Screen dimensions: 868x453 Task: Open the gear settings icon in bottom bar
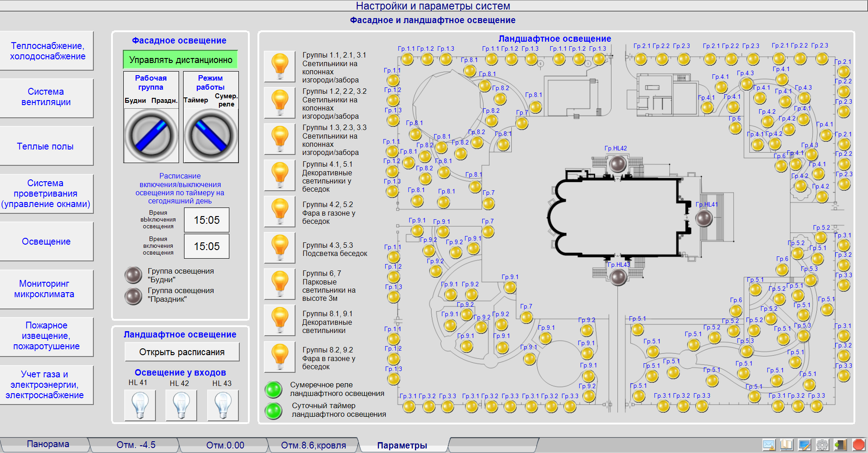[822, 445]
